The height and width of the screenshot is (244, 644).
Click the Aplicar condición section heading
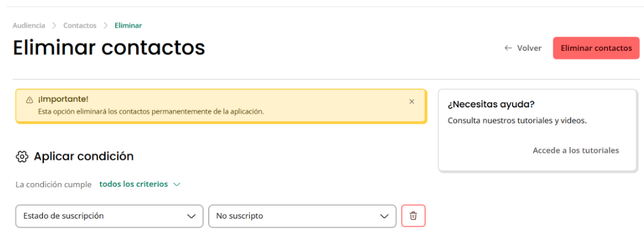point(84,157)
